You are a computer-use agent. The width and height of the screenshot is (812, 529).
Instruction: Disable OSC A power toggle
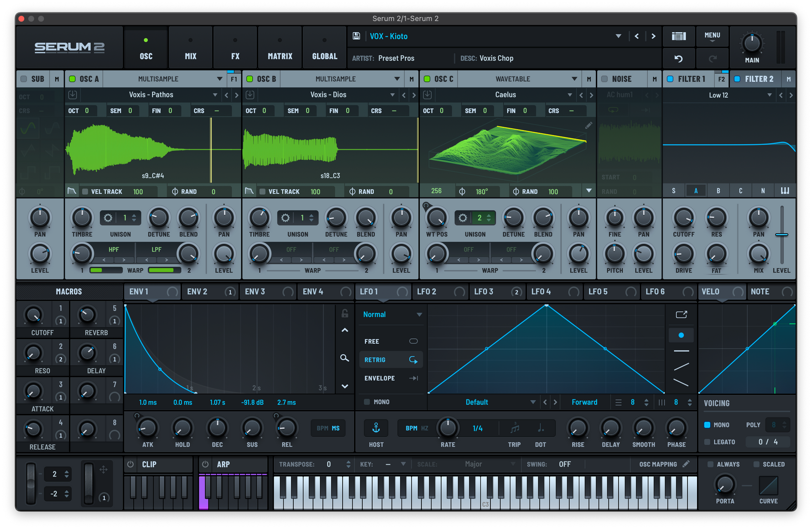click(x=72, y=79)
